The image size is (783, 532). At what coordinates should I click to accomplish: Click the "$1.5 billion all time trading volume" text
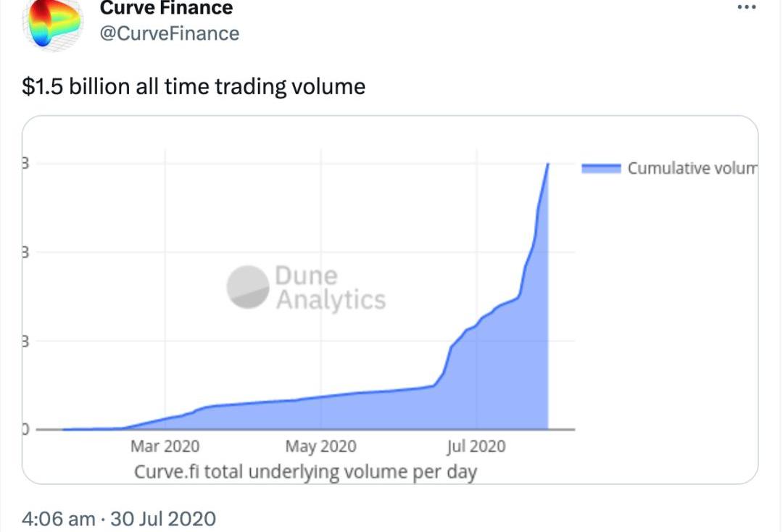click(194, 87)
